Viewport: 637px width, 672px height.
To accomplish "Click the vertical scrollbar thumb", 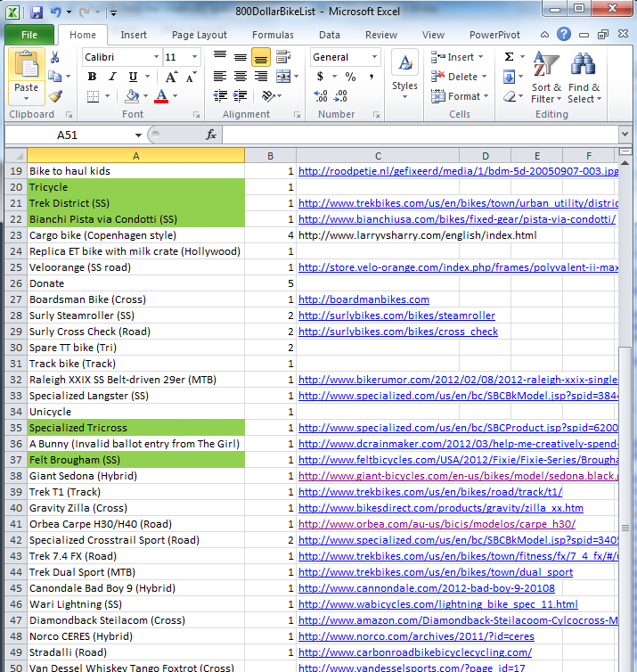I will point(625,508).
